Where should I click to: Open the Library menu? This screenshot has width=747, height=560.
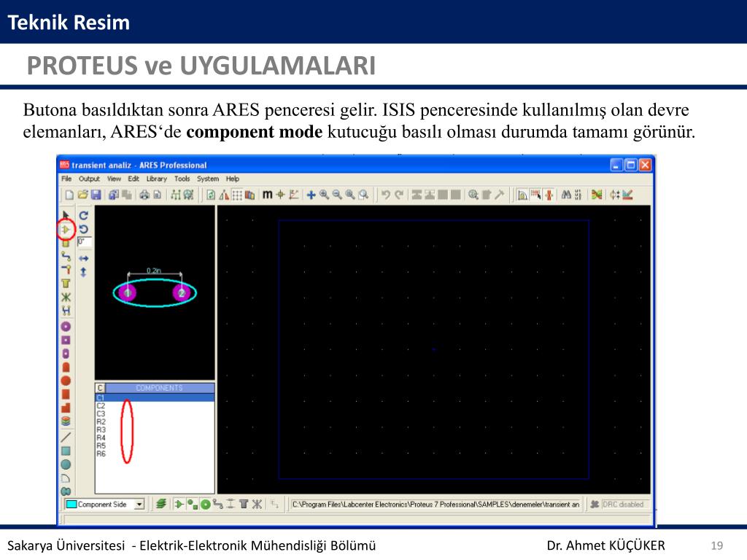[x=157, y=179]
